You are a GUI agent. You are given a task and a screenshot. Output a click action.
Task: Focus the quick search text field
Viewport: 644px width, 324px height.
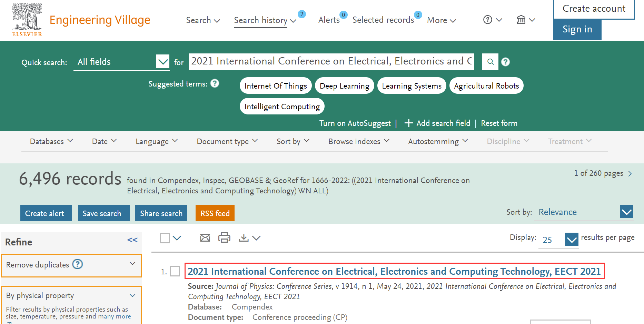click(x=331, y=61)
